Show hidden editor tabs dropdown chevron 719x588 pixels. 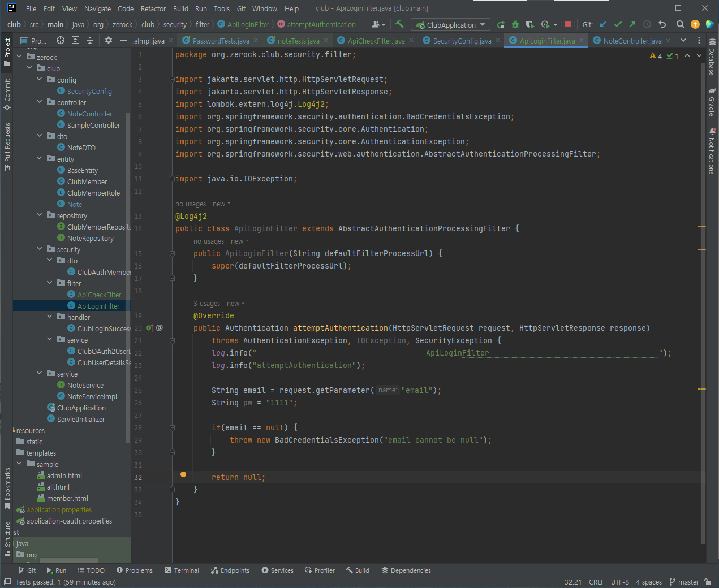[683, 40]
